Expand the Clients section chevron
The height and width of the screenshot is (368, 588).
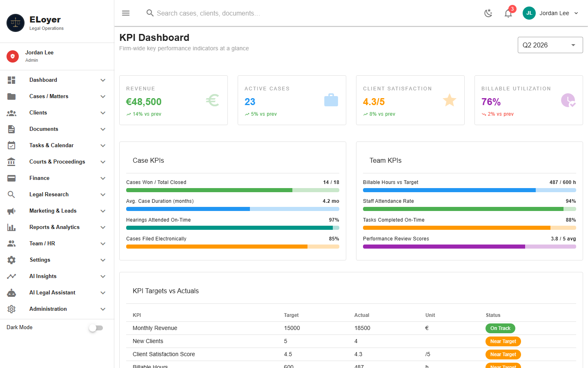103,113
